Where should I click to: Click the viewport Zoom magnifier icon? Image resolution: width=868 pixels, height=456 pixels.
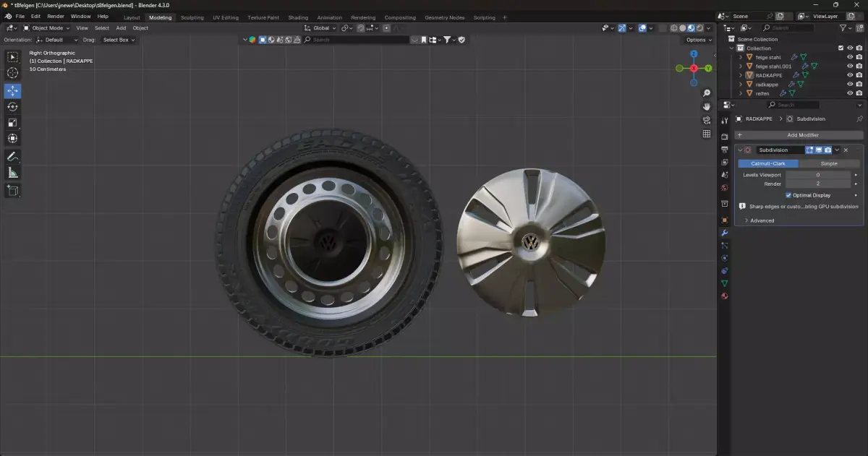tap(706, 93)
